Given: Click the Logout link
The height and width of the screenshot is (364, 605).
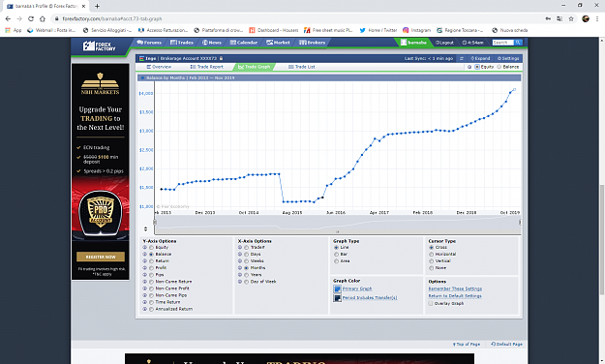Looking at the screenshot, I should (x=444, y=43).
